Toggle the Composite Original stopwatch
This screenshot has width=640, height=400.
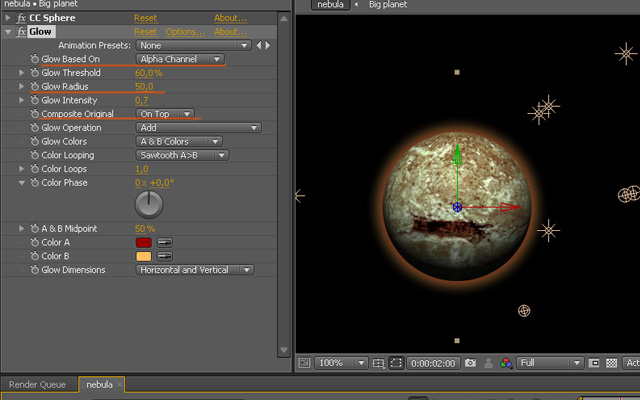tap(35, 114)
